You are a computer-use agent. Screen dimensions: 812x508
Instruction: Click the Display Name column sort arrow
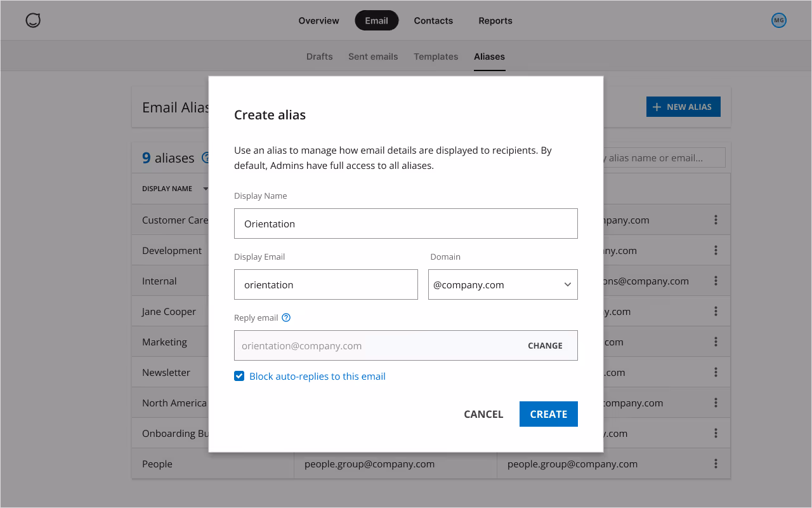[x=205, y=189]
